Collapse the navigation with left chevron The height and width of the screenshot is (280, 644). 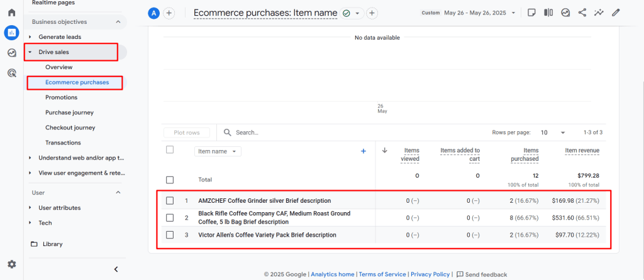[116, 269]
